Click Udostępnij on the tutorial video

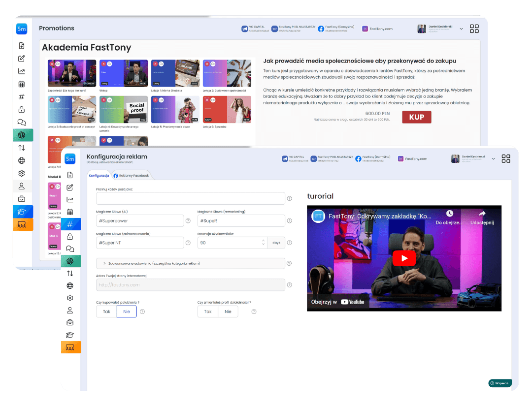coord(482,218)
